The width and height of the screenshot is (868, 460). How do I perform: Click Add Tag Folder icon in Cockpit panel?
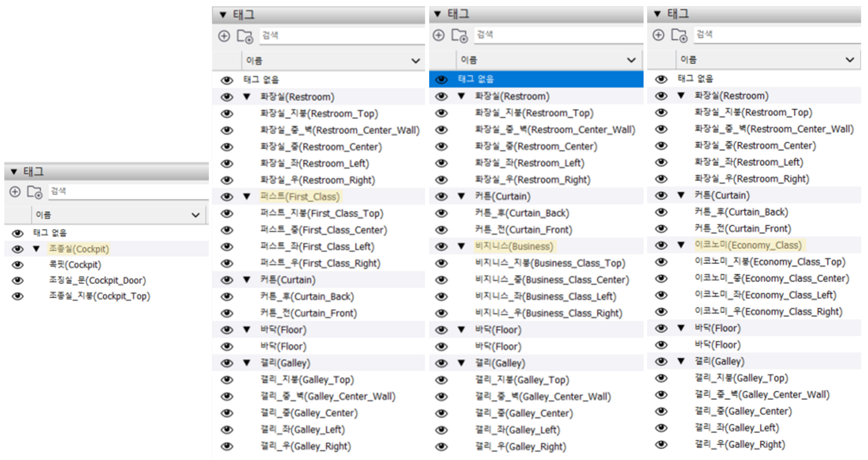point(35,192)
